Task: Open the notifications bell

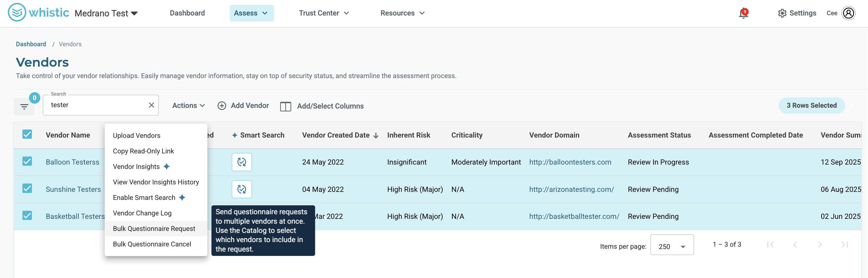Action: (743, 13)
